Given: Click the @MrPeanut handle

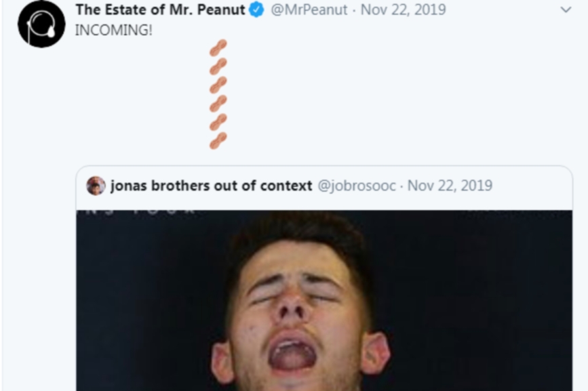Looking at the screenshot, I should pyautogui.click(x=309, y=10).
